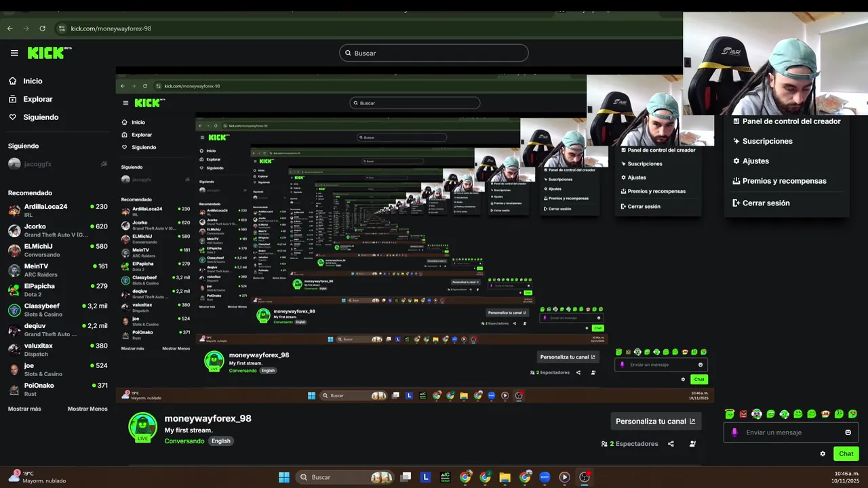Open Inicio in the main left sidebar

pos(25,81)
